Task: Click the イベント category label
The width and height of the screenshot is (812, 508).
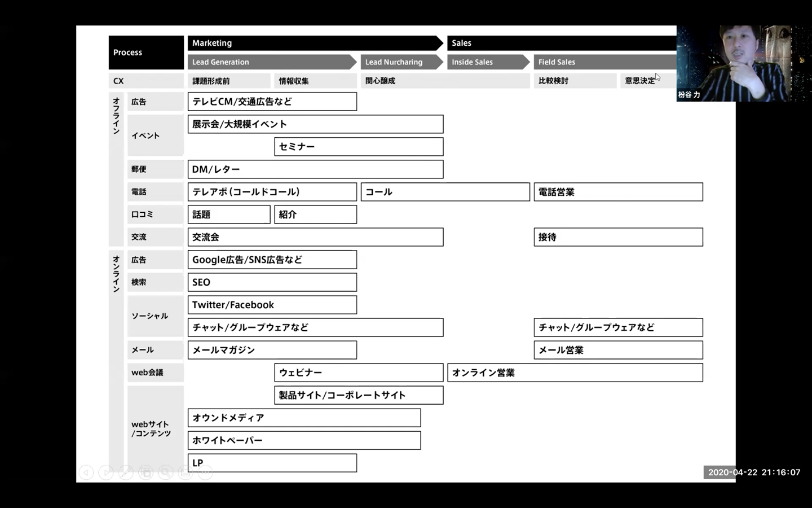Action: tap(156, 135)
